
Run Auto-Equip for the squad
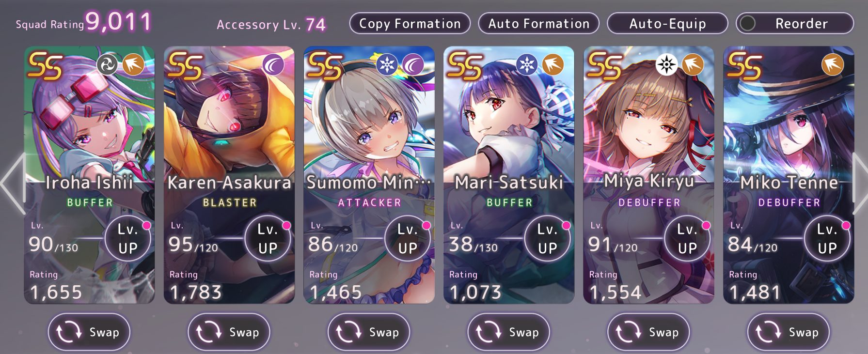tap(667, 23)
